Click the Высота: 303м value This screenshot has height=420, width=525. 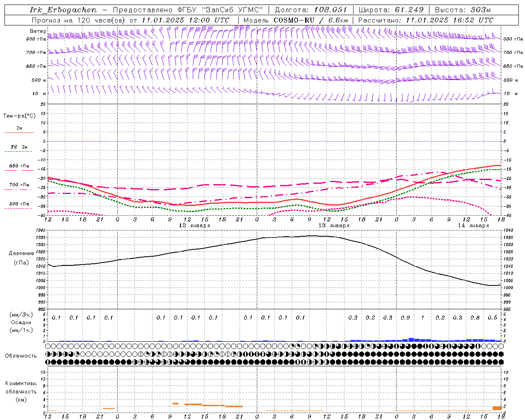(463, 10)
